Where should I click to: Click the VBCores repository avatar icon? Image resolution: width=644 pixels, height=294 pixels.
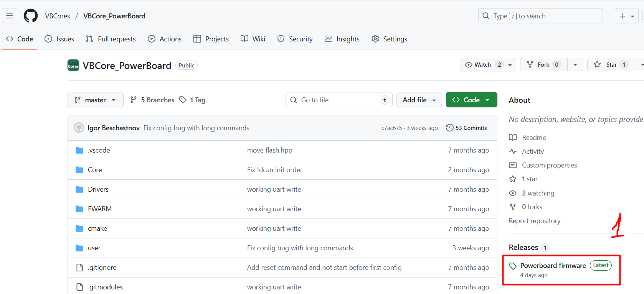tap(73, 66)
